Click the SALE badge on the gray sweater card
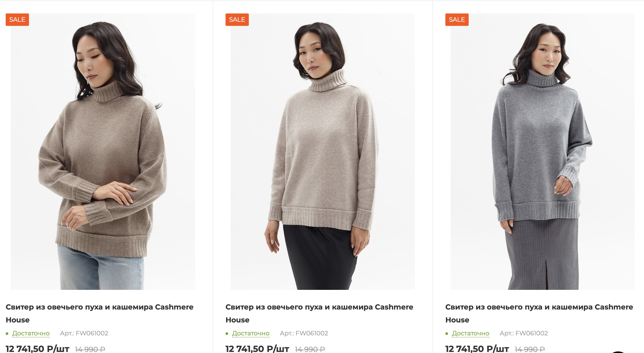The height and width of the screenshot is (353, 644). (x=457, y=19)
